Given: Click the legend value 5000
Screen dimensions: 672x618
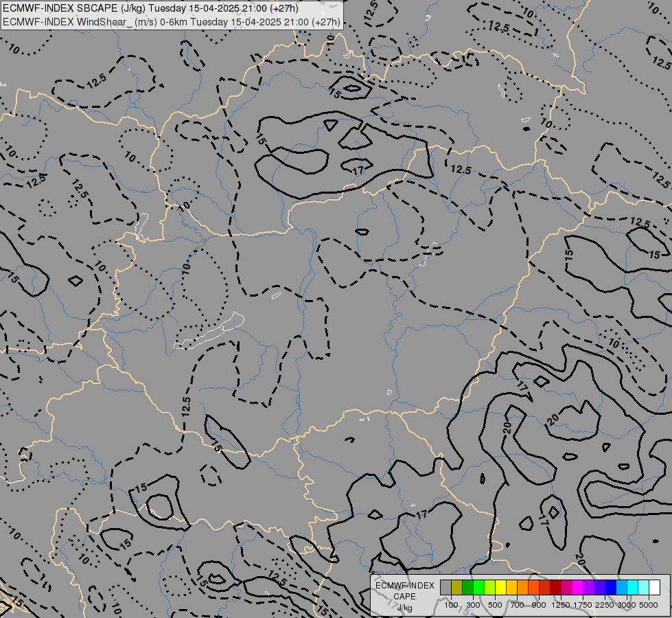Looking at the screenshot, I should 649,605.
